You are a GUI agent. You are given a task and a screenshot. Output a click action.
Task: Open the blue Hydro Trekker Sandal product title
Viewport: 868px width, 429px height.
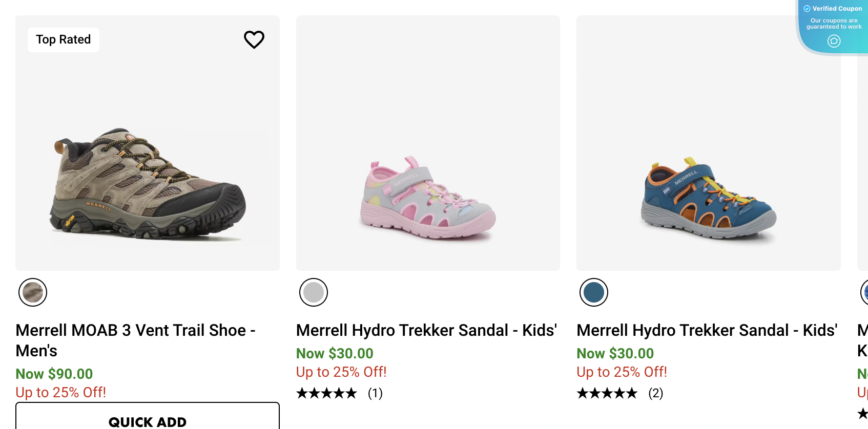(x=707, y=330)
